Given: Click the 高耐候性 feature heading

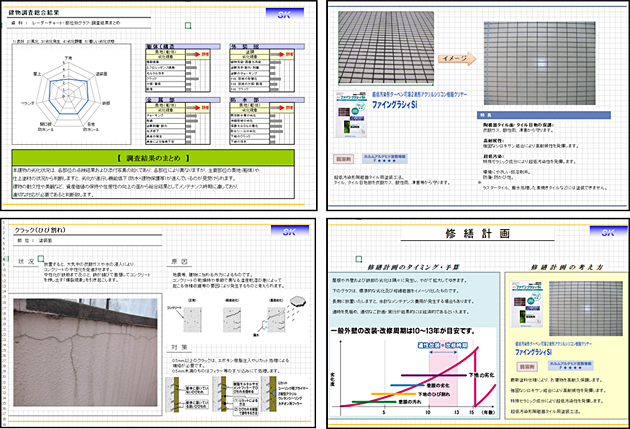Looking at the screenshot, I should pyautogui.click(x=493, y=141).
